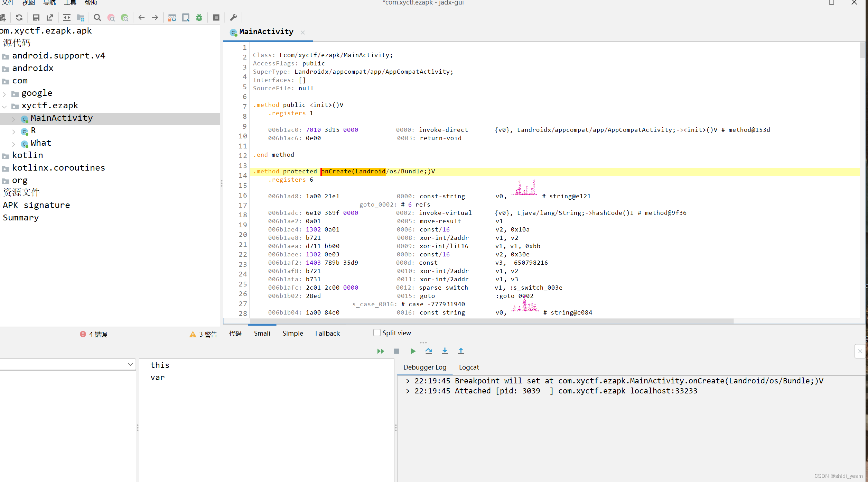868x482 pixels.
Task: Click the deobfuscation lock-gear icon
Action: (x=171, y=17)
